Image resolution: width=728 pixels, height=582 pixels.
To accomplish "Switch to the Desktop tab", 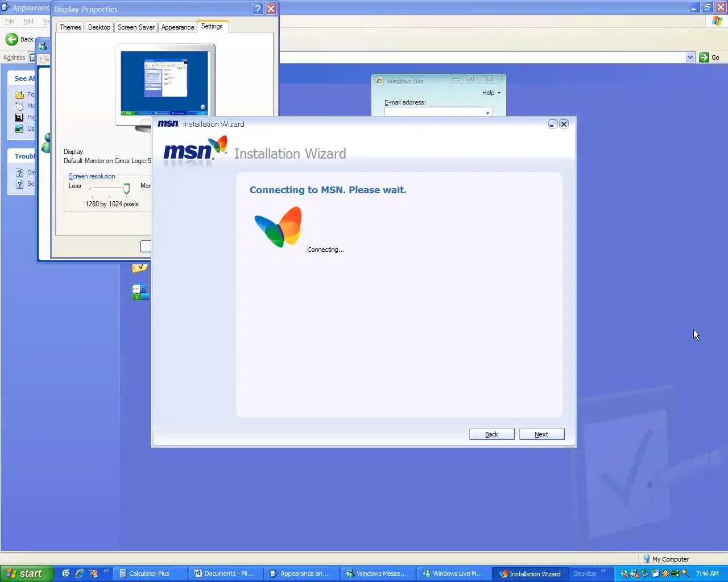I will point(100,27).
